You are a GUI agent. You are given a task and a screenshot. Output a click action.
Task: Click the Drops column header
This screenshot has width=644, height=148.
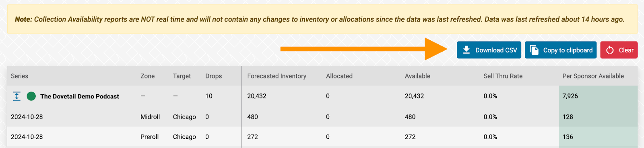click(213, 76)
